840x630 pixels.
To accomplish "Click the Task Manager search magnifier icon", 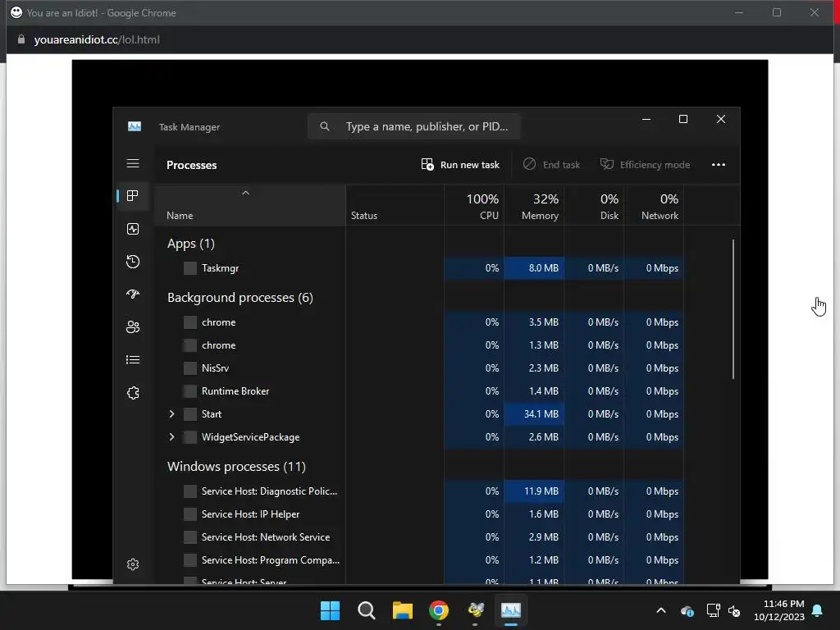I will coord(325,126).
